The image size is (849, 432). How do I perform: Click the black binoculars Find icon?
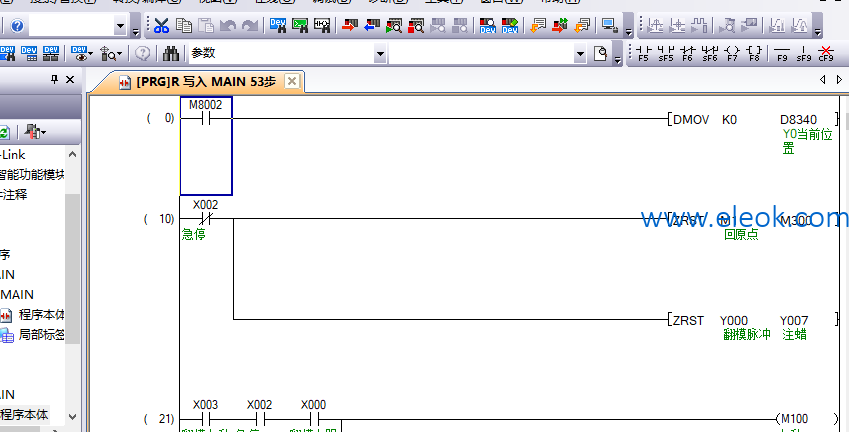coord(171,53)
